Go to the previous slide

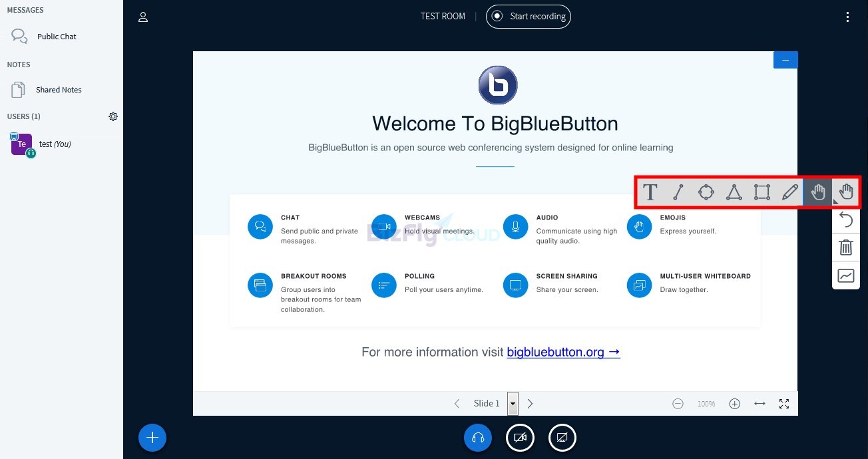(x=457, y=403)
